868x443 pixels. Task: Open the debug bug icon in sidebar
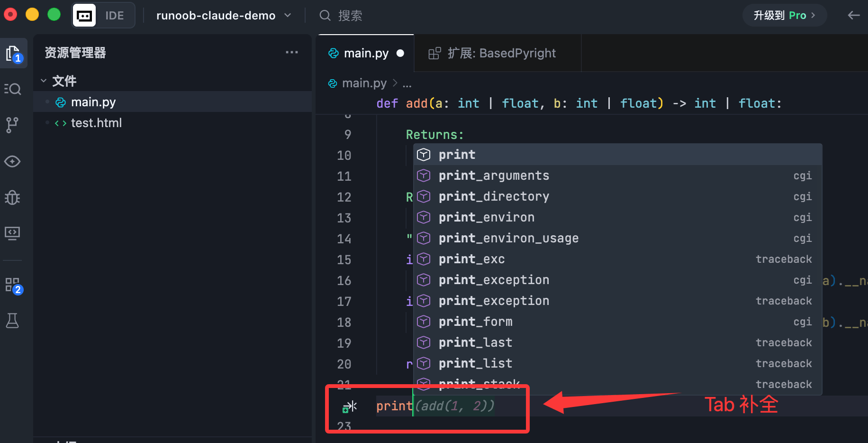pyautogui.click(x=12, y=197)
